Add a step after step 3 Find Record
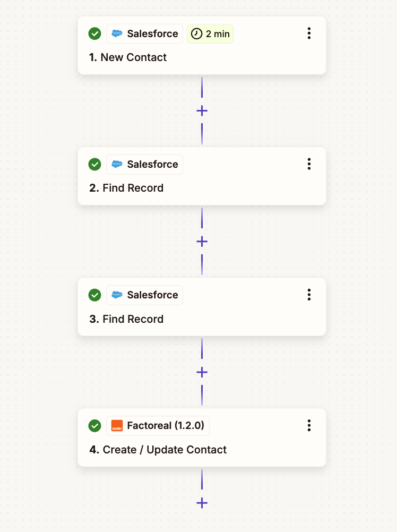 pyautogui.click(x=202, y=372)
